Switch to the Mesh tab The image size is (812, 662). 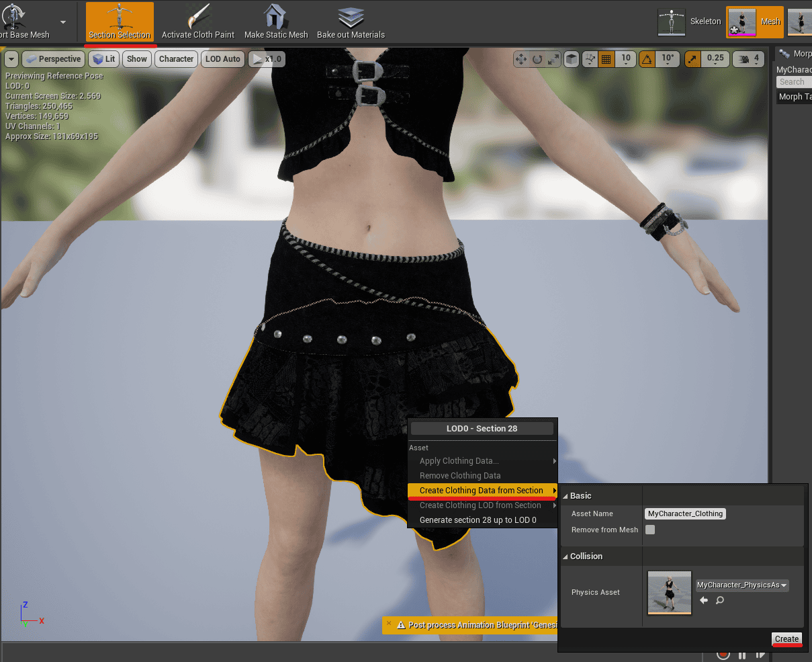770,22
